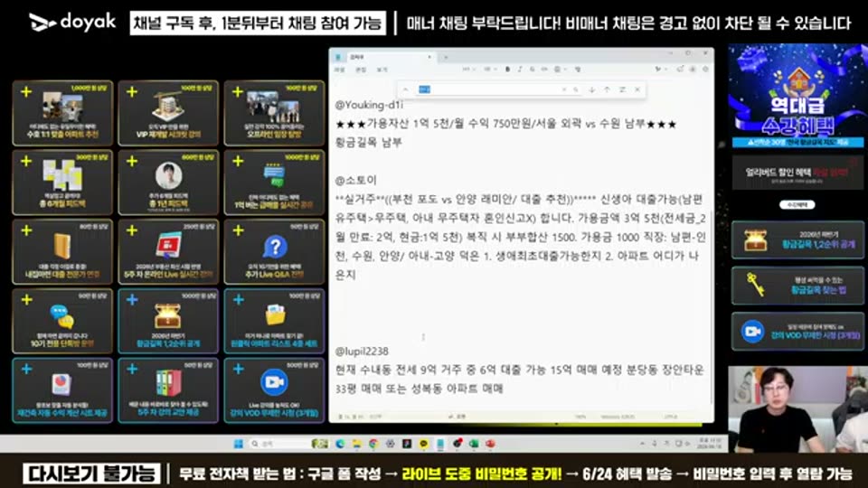Click the presenter webcam video

click(797, 409)
